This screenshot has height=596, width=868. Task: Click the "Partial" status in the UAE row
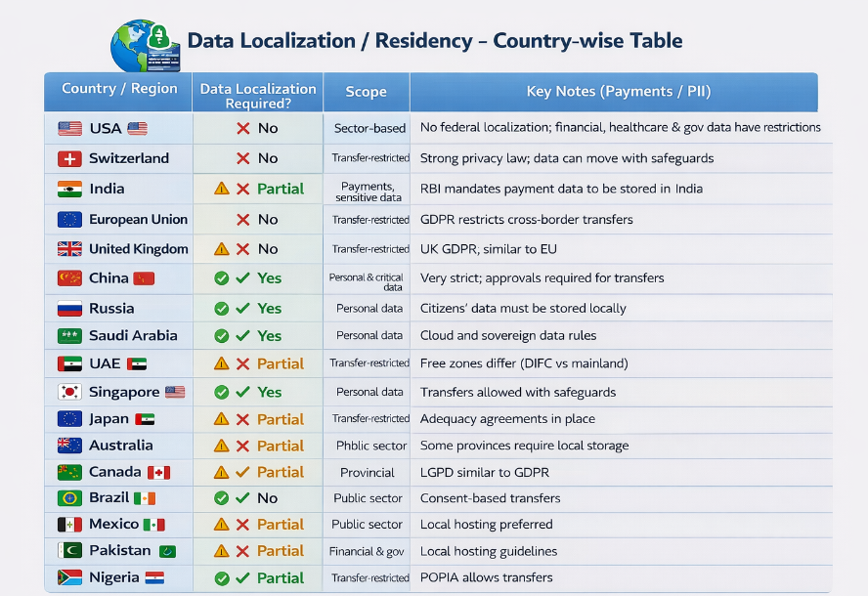pos(281,363)
